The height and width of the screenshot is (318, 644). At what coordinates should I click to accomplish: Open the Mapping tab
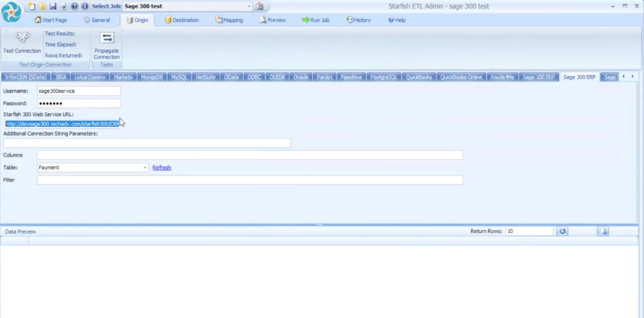click(x=228, y=20)
